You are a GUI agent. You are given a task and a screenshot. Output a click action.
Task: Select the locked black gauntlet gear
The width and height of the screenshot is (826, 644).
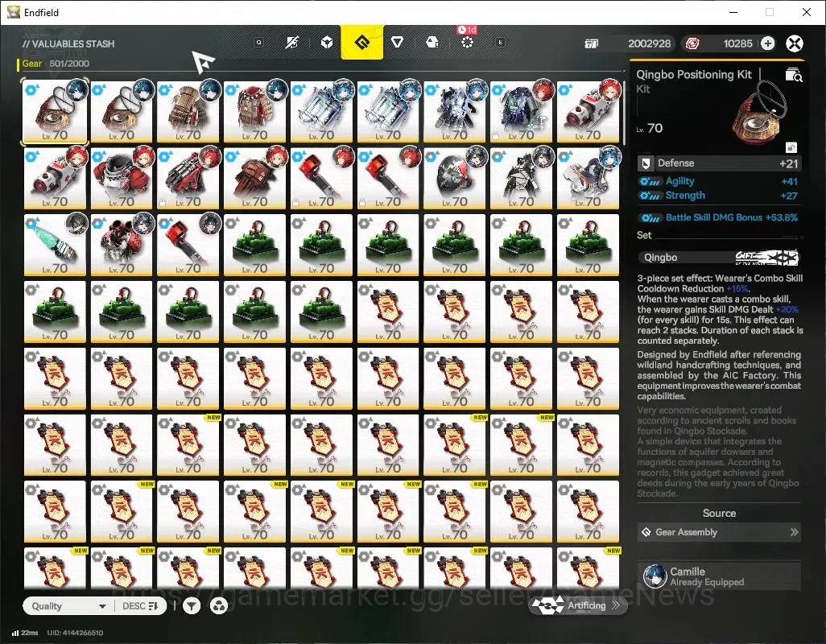click(188, 178)
